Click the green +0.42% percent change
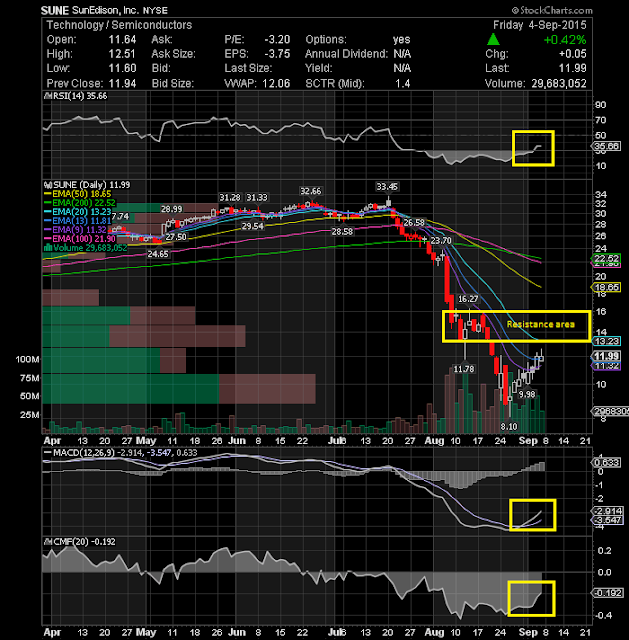629x640 pixels. (565, 40)
